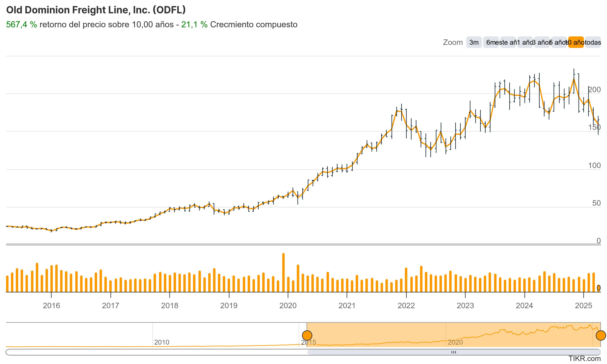Click the 2010 label in the navigator
The width and height of the screenshot is (607, 364).
tap(162, 342)
